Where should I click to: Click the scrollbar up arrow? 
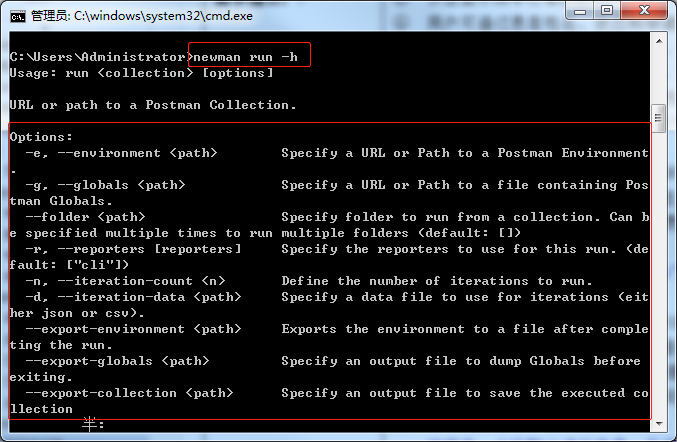pos(659,41)
